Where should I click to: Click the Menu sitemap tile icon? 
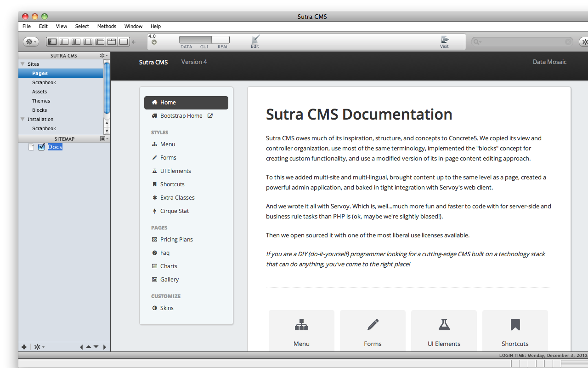(301, 325)
